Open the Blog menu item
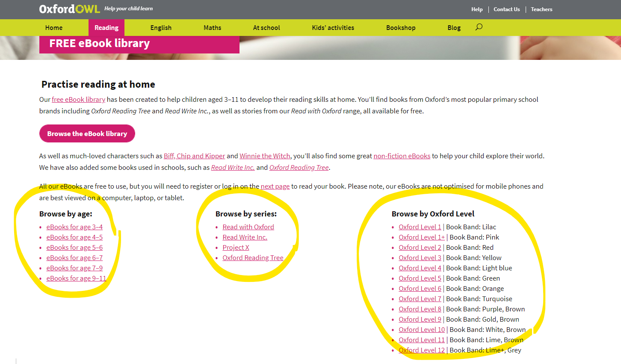The image size is (621, 364). point(454,28)
